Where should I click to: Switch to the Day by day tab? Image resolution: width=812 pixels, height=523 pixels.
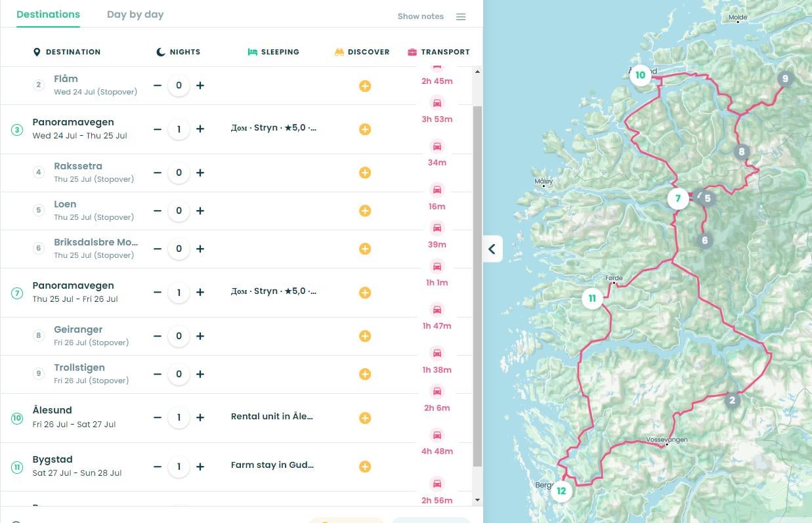click(x=135, y=14)
